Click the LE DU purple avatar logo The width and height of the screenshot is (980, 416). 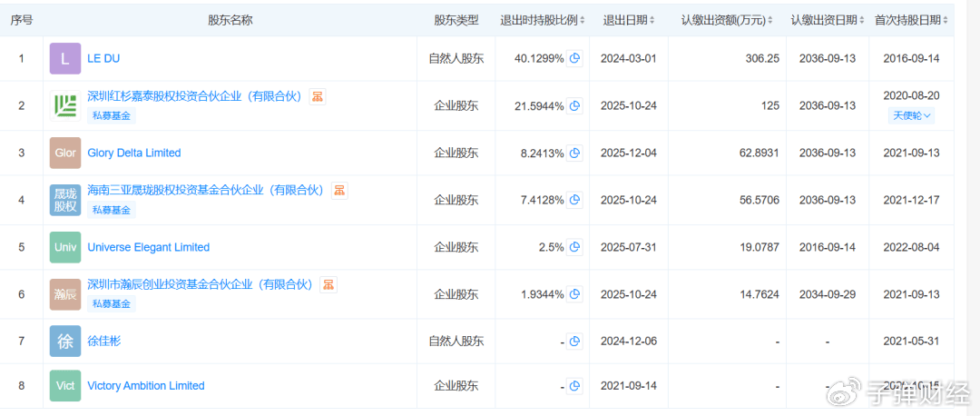pos(65,58)
